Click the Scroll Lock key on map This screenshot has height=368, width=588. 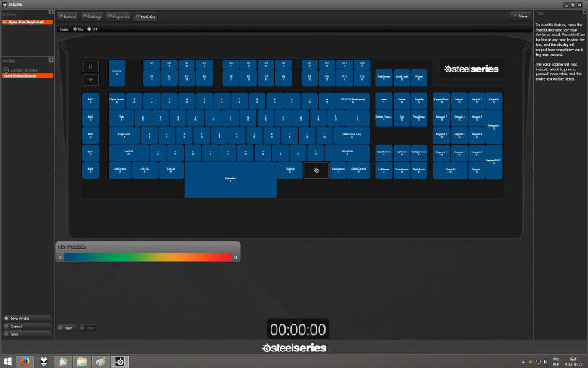402,78
